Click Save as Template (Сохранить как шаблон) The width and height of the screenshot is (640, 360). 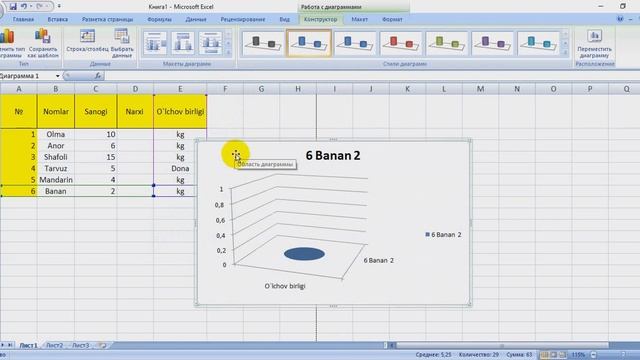(43, 44)
